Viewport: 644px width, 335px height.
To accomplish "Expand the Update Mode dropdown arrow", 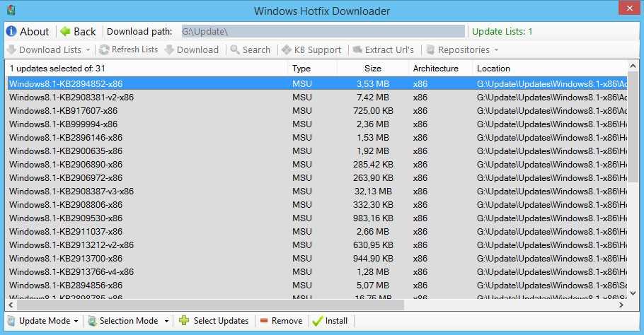I will pyautogui.click(x=76, y=321).
